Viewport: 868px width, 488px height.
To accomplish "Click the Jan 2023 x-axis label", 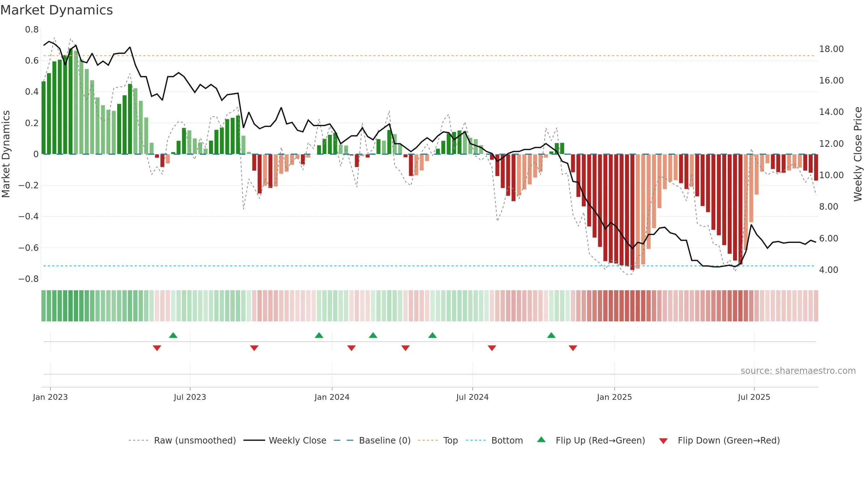I will pyautogui.click(x=50, y=397).
